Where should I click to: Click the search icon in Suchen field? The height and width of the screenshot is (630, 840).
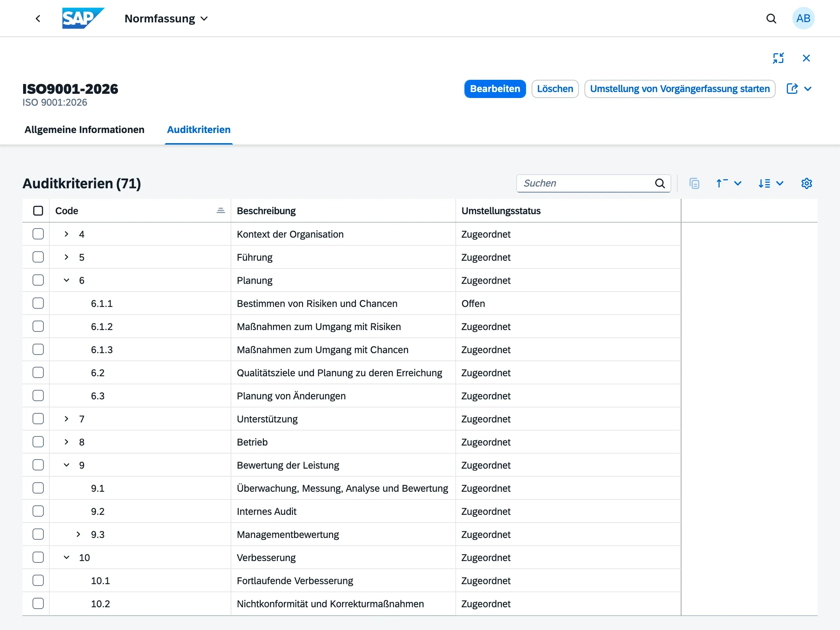coord(660,183)
